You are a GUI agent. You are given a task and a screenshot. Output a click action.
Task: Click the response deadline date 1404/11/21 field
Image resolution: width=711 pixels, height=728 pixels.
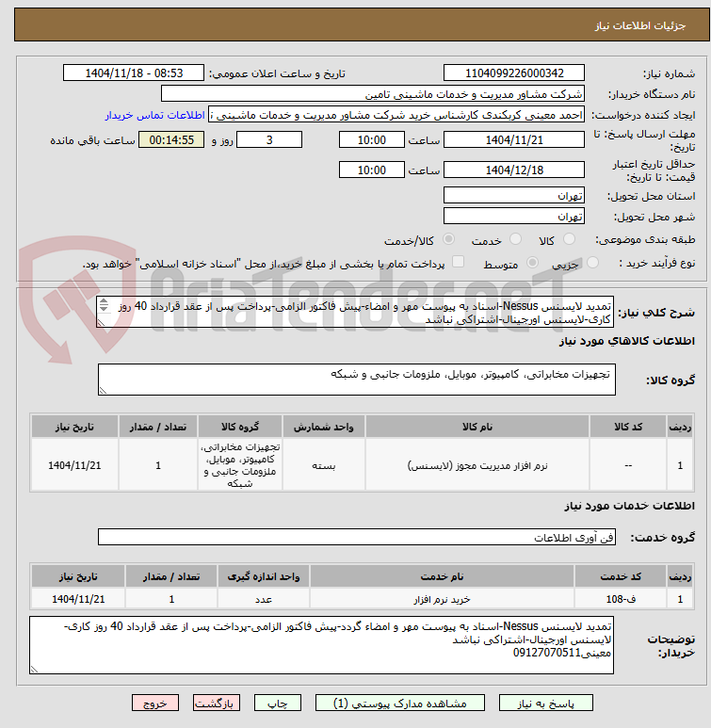click(514, 139)
